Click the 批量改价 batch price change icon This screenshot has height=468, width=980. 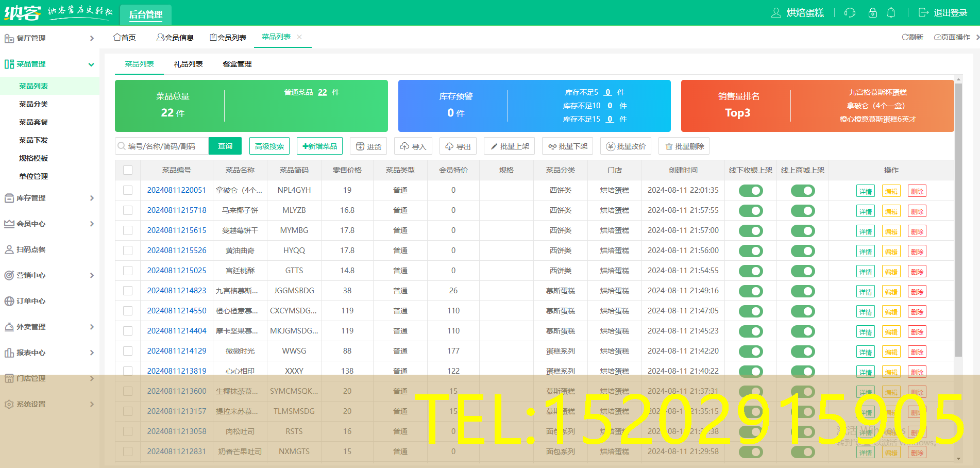click(x=626, y=146)
